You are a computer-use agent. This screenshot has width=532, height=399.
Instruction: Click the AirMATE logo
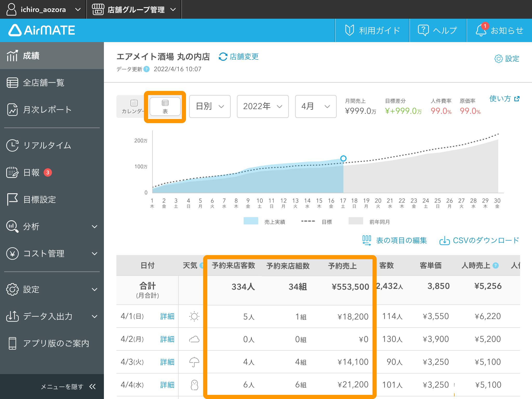click(x=42, y=30)
